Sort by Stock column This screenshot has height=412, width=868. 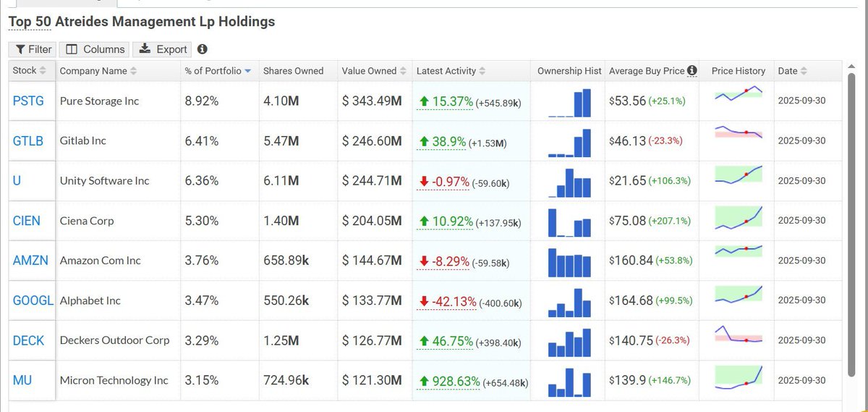[x=30, y=70]
